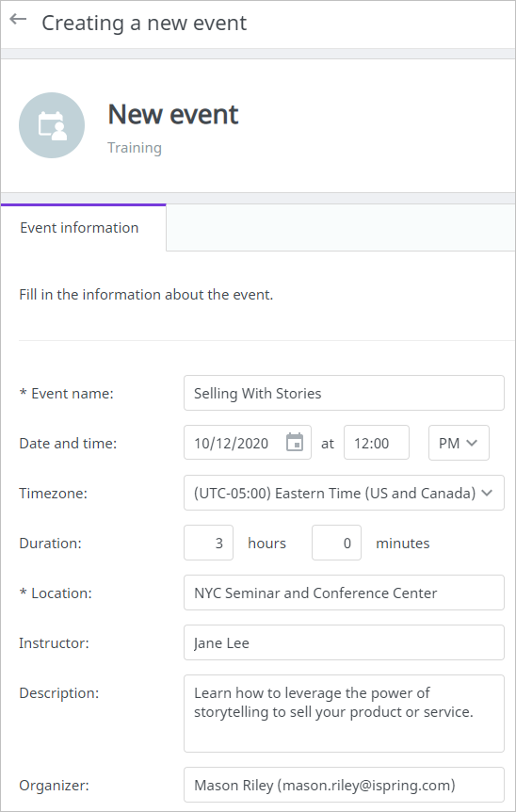Click the training event avatar icon
516x812 pixels.
coord(52,125)
